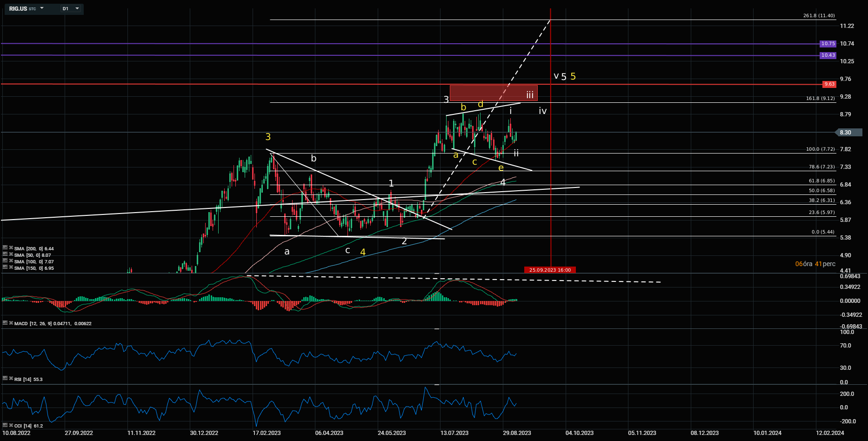This screenshot has height=441, width=868.
Task: Click the current price 8.30 label
Action: pyautogui.click(x=845, y=133)
